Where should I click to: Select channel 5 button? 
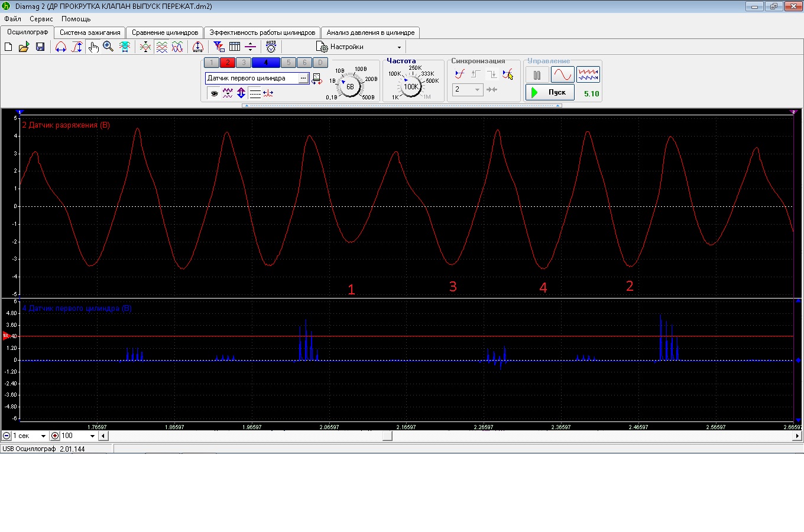point(288,63)
